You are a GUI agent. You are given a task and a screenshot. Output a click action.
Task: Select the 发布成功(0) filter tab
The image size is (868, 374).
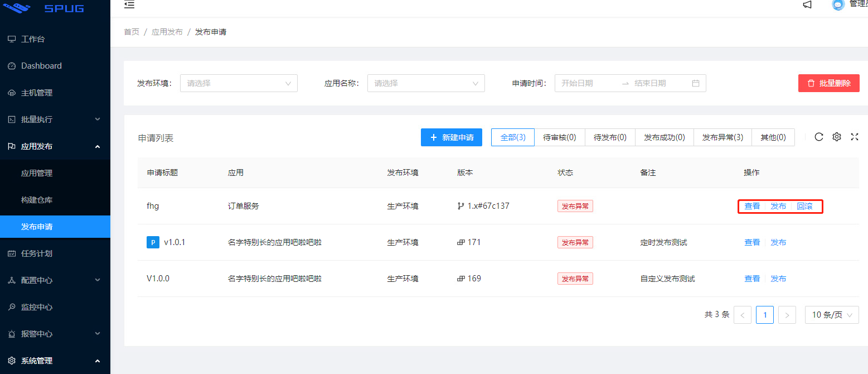(x=665, y=137)
